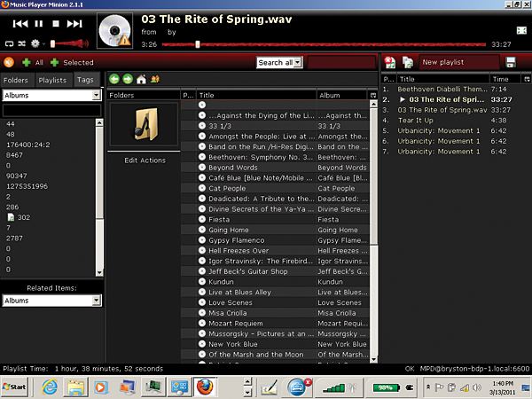Click the crop playlist selection icon
Viewport: 532px width, 399px height.
pos(408,62)
